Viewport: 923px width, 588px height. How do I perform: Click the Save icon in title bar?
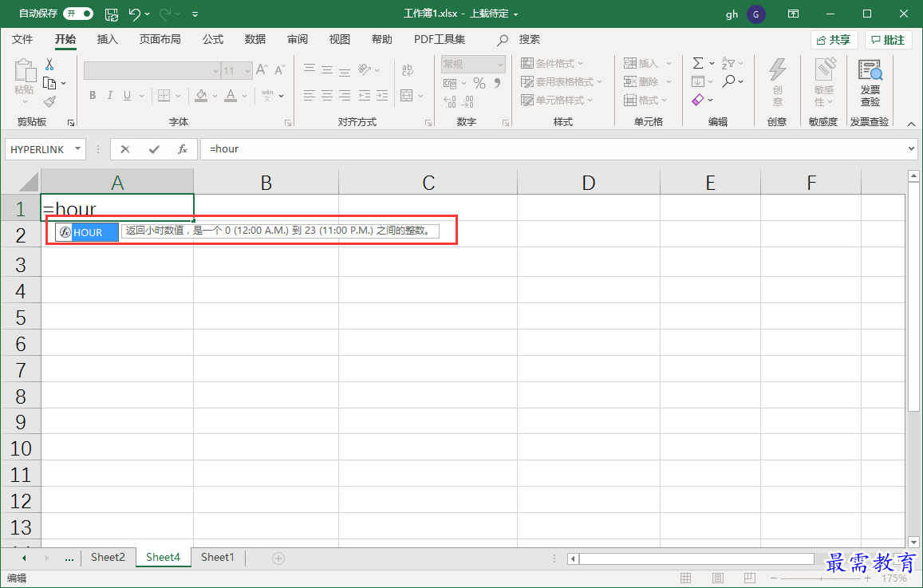tap(111, 14)
